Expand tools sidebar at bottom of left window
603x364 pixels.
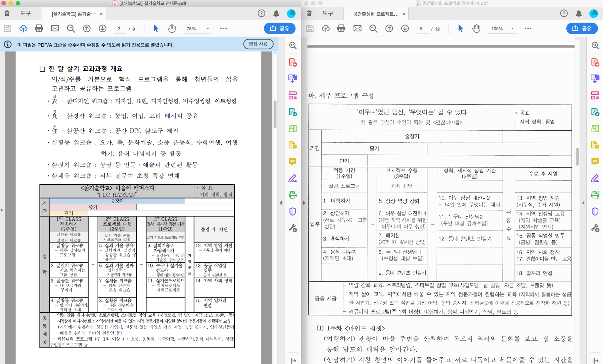(x=293, y=361)
